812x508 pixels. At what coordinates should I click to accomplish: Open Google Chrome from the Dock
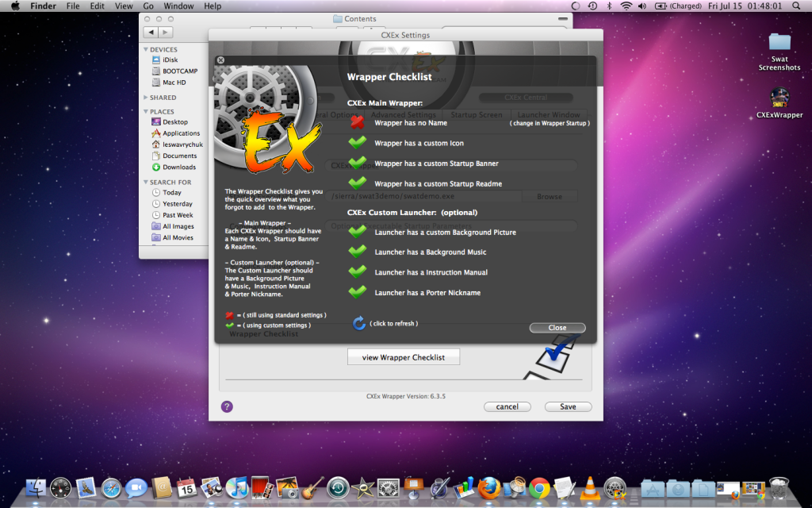tap(538, 488)
